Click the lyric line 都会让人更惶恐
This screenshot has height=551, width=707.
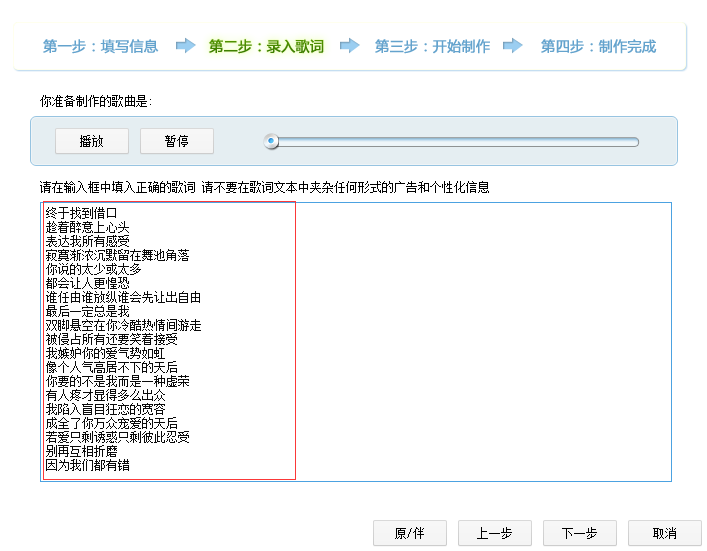pos(87,283)
